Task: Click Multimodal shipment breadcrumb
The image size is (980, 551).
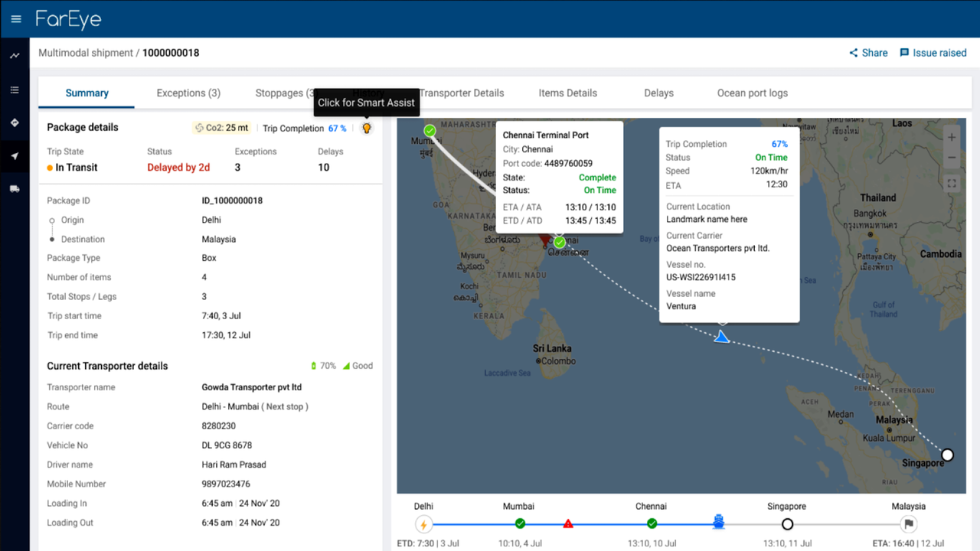Action: pos(86,53)
